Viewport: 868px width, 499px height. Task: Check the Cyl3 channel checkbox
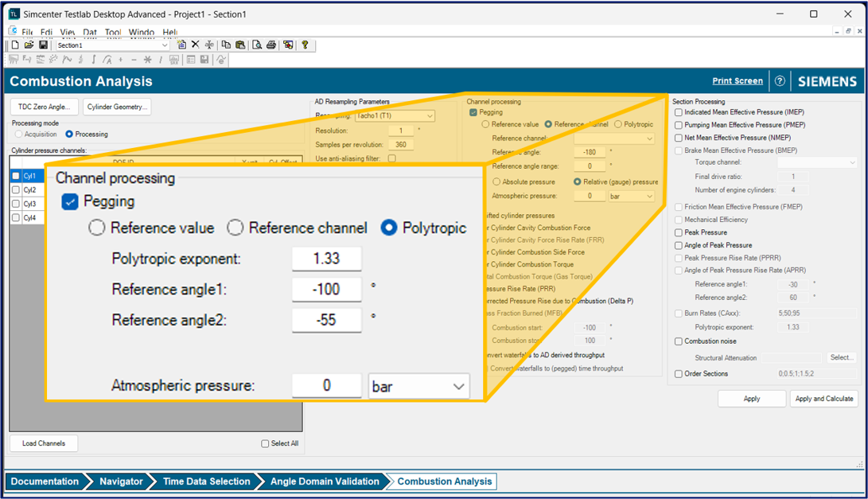[15, 203]
